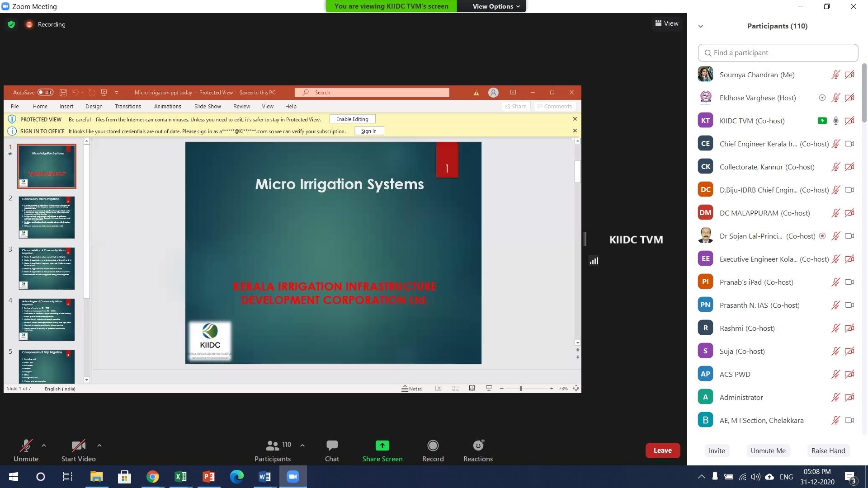Open PowerPoint from the taskbar
This screenshot has width=868, height=488.
pyautogui.click(x=208, y=477)
